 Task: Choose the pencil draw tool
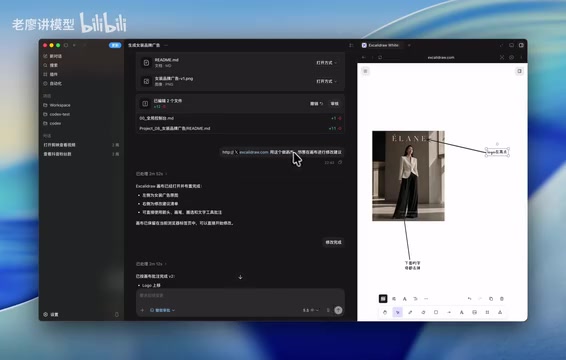410,312
